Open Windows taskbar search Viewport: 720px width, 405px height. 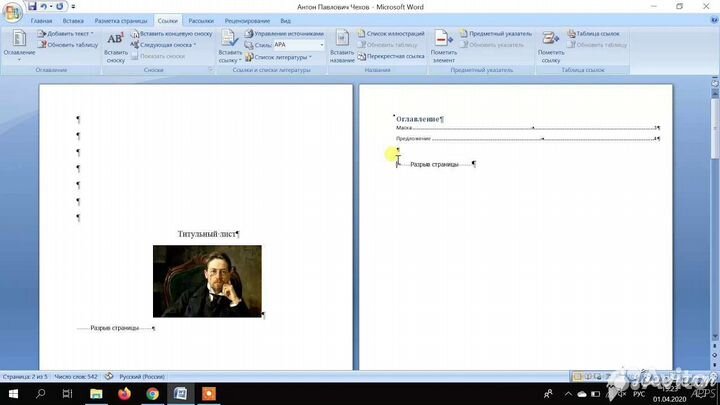(x=40, y=394)
